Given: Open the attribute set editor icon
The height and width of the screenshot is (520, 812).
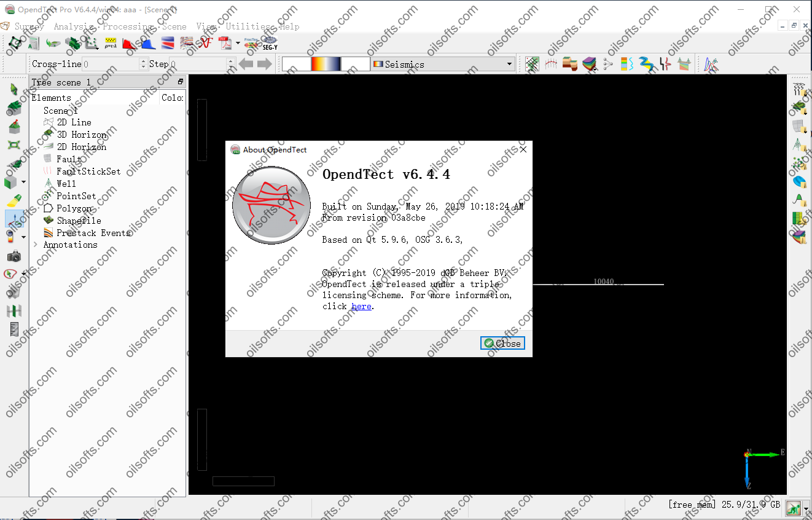Looking at the screenshot, I should [x=33, y=43].
